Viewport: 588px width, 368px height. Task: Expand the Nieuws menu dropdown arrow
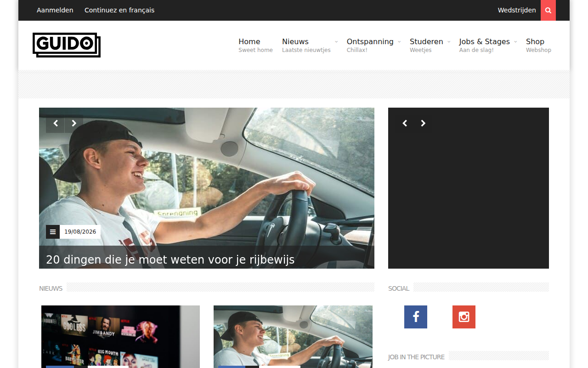tap(336, 41)
